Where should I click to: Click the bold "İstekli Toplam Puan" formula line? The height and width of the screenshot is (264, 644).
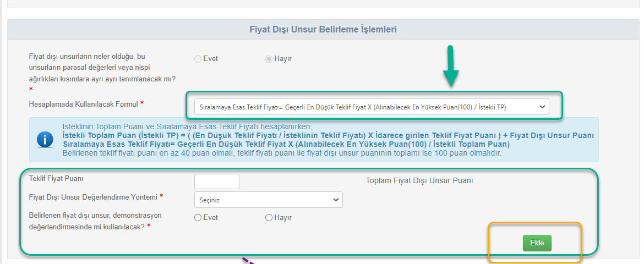coord(328,135)
